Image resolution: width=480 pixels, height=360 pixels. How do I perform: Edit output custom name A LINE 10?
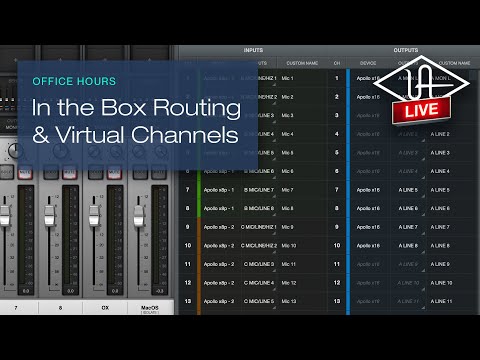click(441, 283)
